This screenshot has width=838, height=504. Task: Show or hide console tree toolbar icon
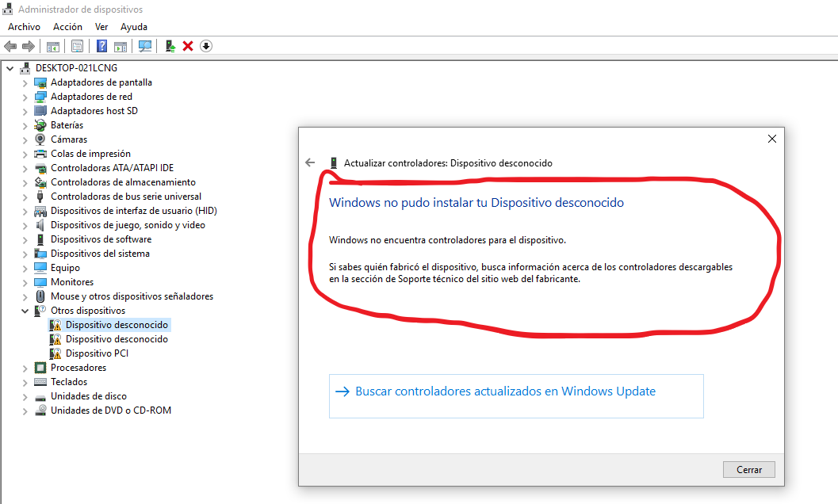[x=53, y=47]
